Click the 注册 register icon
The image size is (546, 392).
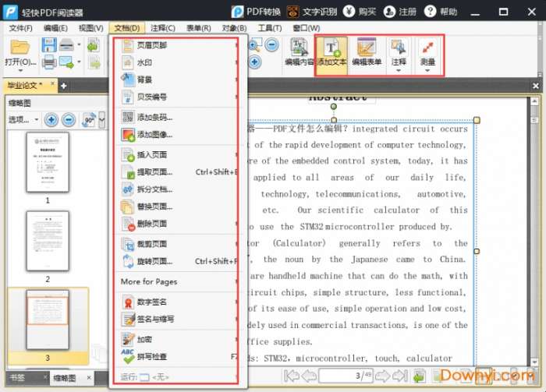click(x=389, y=12)
